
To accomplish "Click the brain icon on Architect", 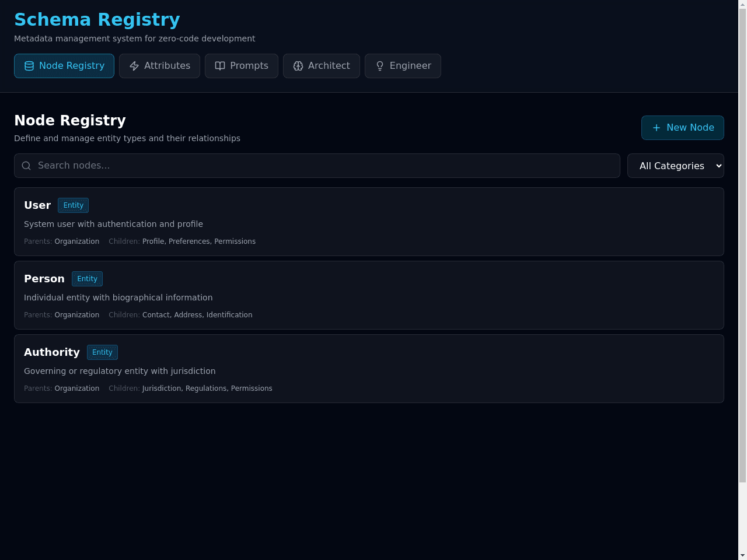I will pos(298,66).
